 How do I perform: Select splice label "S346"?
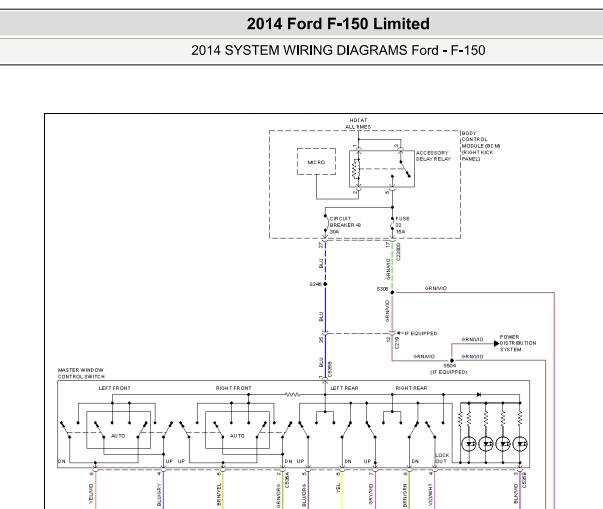315,284
